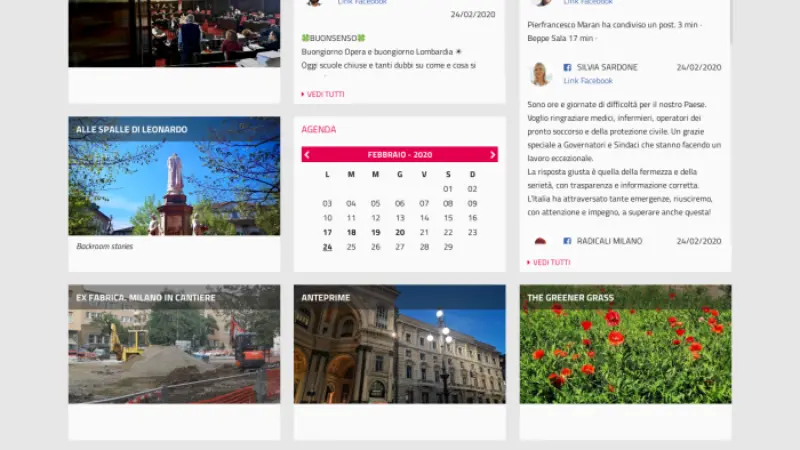Open The Greener Grass poppy card
This screenshot has width=800, height=450.
coord(626,344)
